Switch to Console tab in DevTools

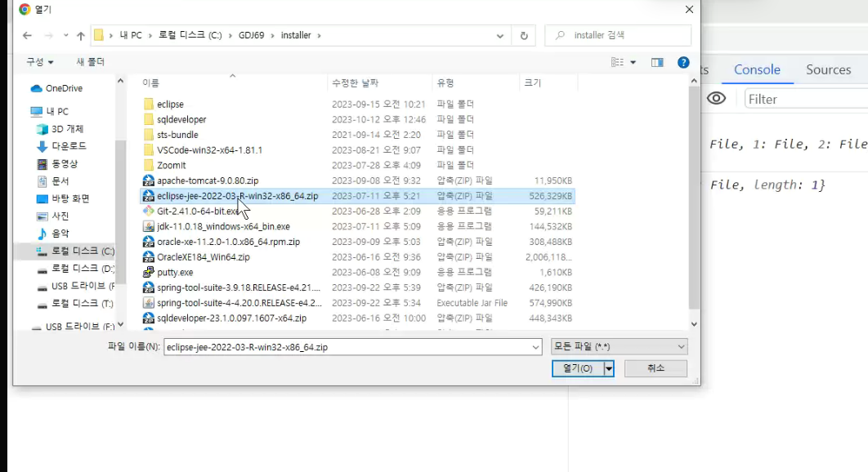click(758, 69)
